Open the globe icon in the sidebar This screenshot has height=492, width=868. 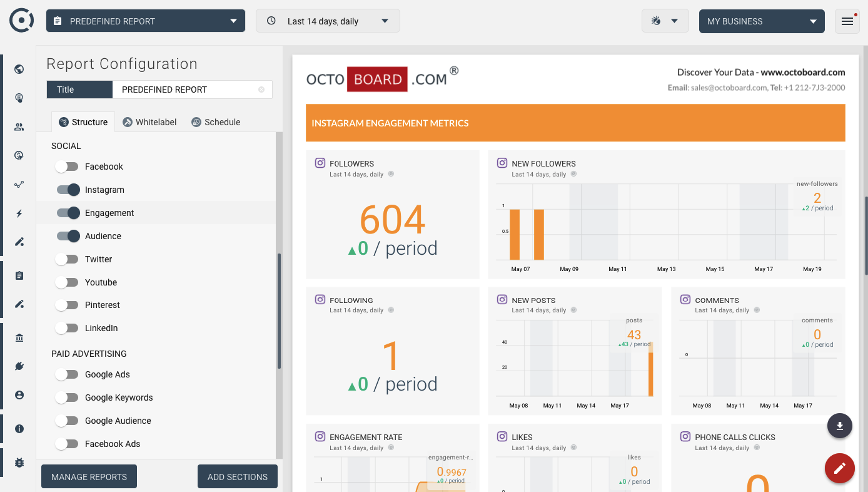tap(19, 69)
